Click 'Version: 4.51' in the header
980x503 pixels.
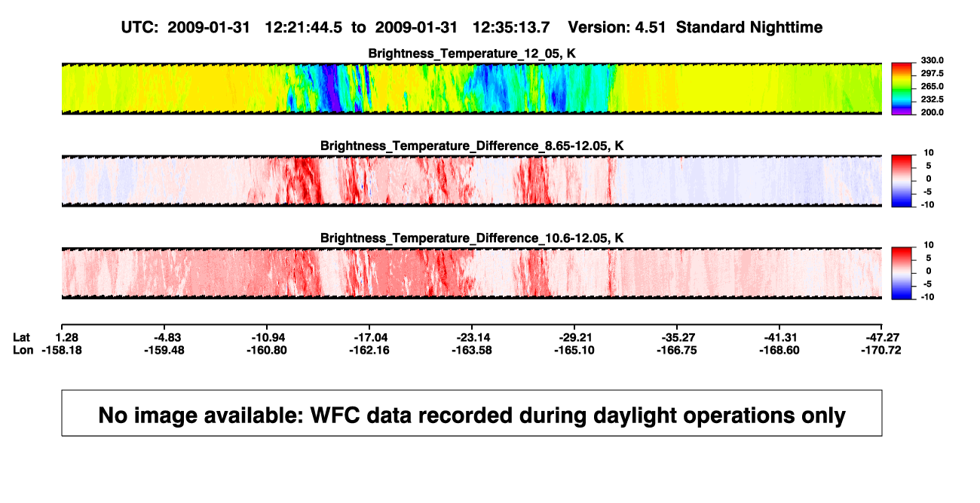[617, 28]
